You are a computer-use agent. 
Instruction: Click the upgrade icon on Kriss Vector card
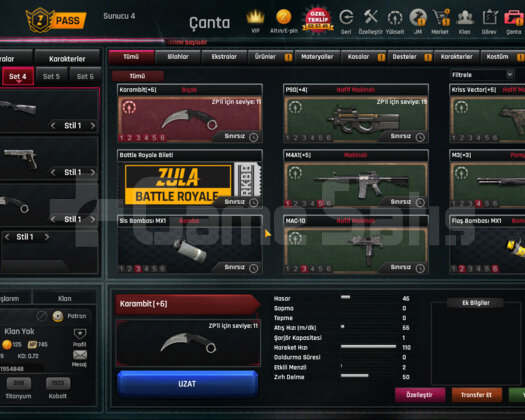tap(461, 108)
